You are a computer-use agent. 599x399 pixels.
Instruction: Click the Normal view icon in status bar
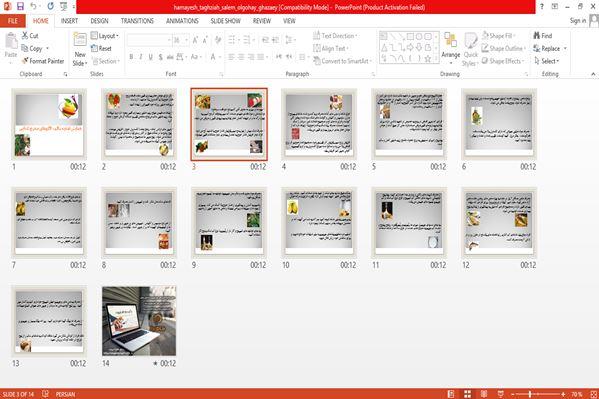pyautogui.click(x=451, y=394)
